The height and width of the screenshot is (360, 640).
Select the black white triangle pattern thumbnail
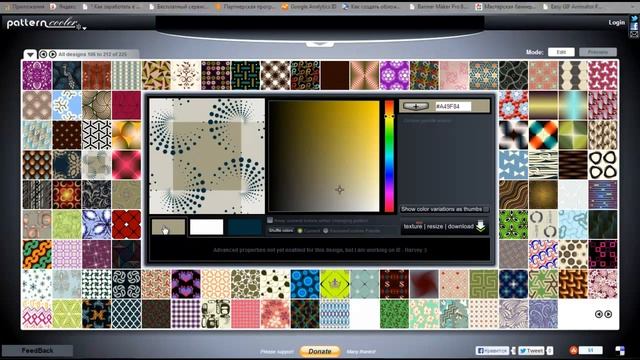coord(97,135)
